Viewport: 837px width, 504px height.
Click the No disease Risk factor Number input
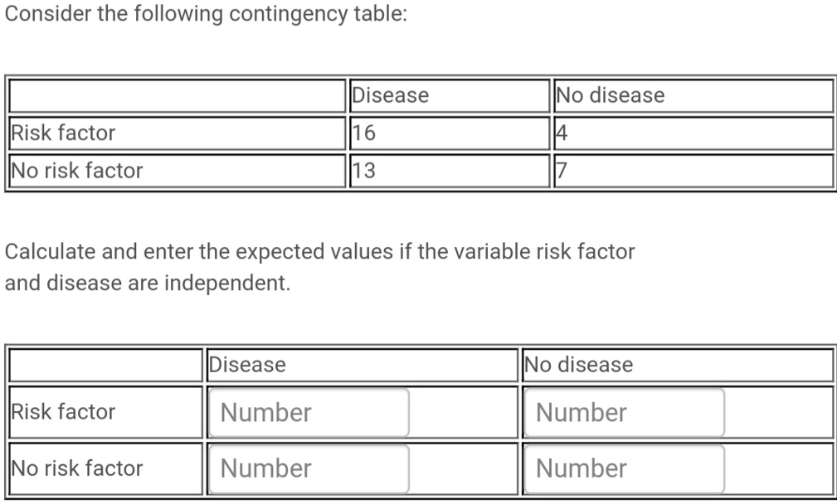[624, 412]
